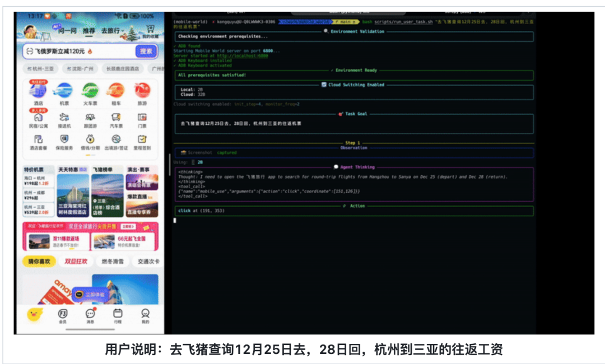Open the 行程 itinerary icon in bottom bar
Viewport: 605px width, 364px height.
118,315
